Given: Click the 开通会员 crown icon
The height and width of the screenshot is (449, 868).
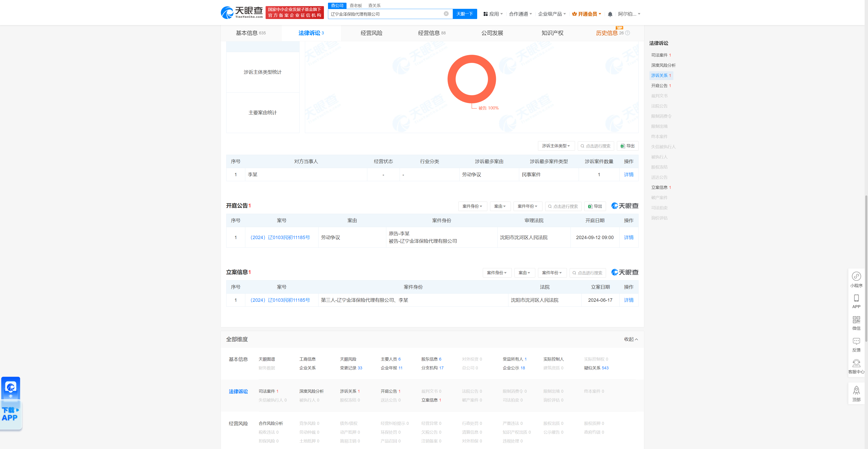Looking at the screenshot, I should (x=575, y=14).
